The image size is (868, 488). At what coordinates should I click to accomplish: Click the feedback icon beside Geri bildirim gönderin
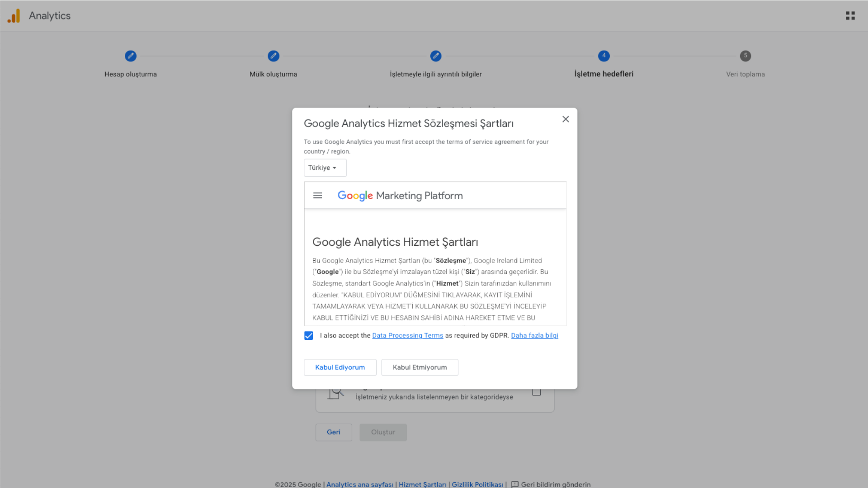pos(515,484)
